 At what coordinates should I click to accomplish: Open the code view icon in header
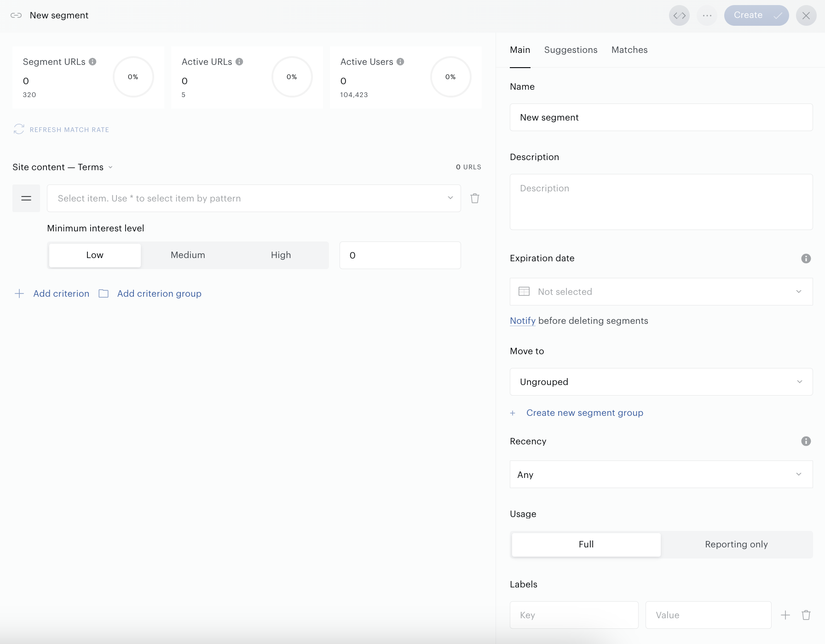[x=679, y=16]
